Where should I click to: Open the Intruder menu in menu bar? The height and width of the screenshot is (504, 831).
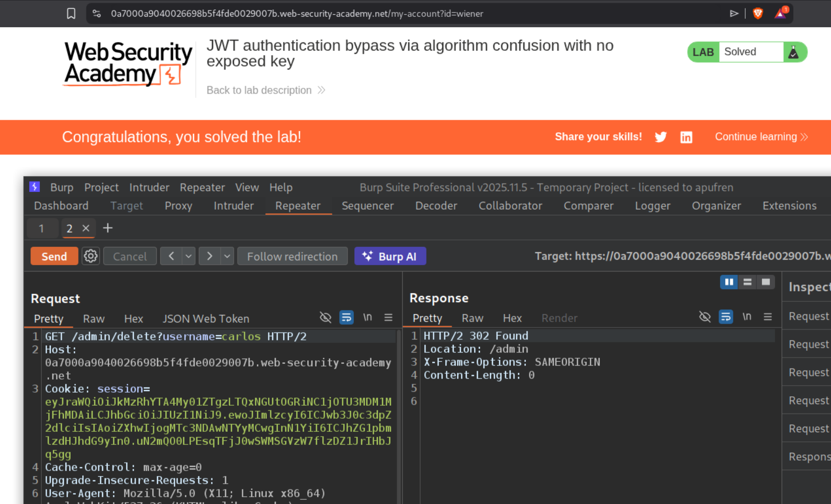tap(149, 187)
